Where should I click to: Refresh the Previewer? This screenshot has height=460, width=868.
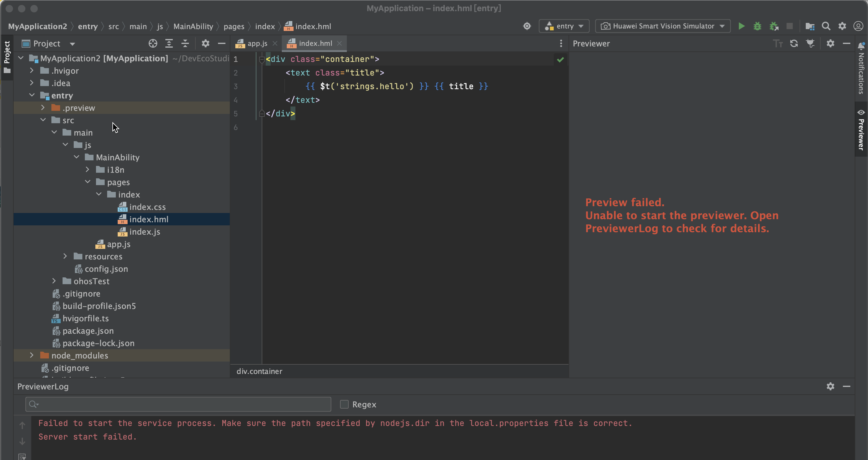tap(794, 43)
